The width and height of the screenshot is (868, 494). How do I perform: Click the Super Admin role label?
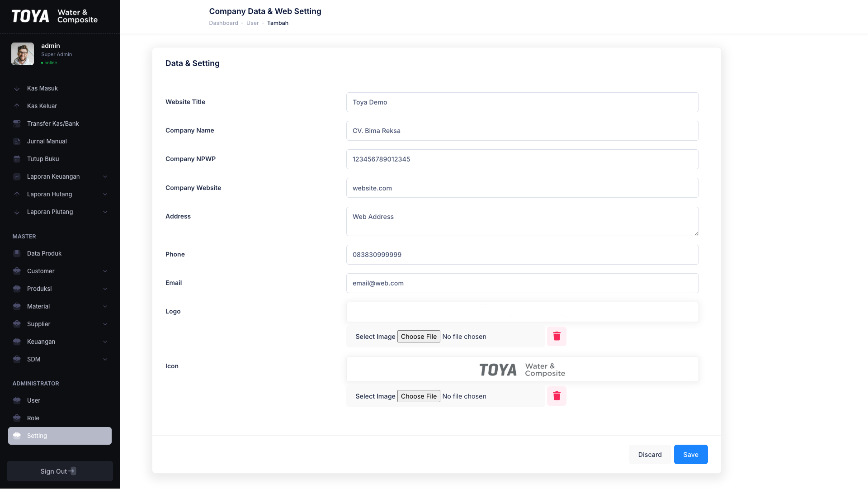click(57, 55)
